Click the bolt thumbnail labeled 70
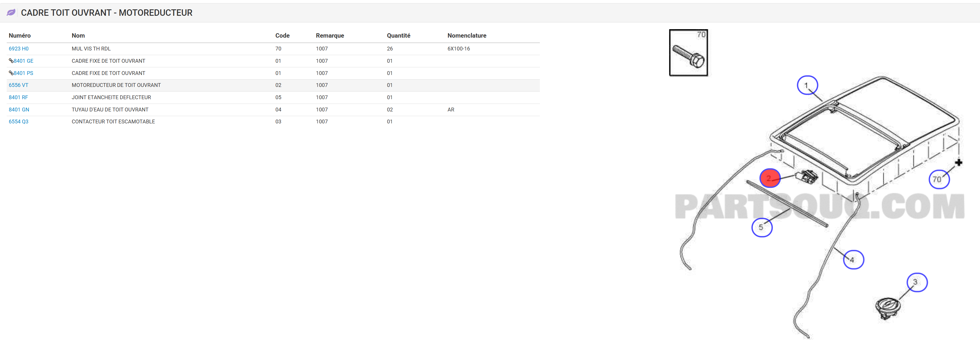The image size is (980, 350). point(688,53)
